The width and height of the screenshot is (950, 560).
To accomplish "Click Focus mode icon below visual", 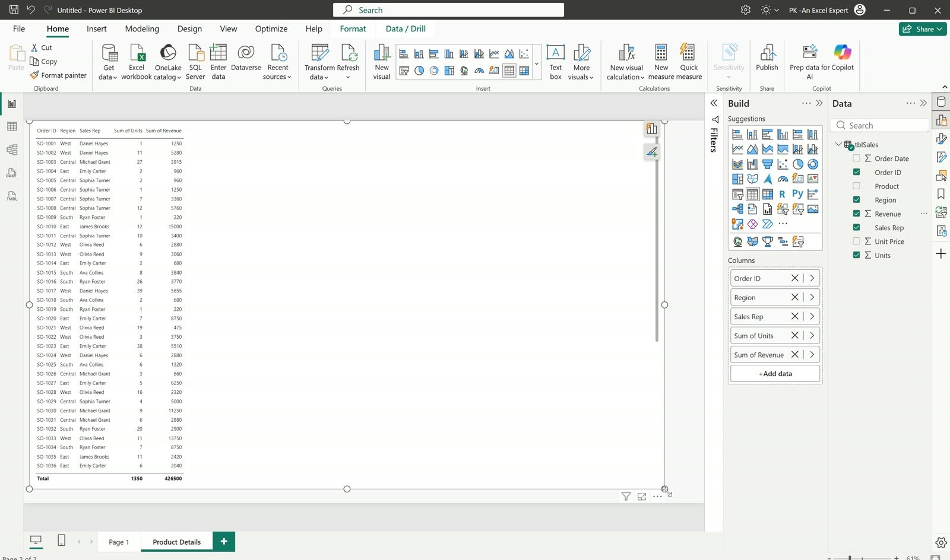I will (642, 497).
